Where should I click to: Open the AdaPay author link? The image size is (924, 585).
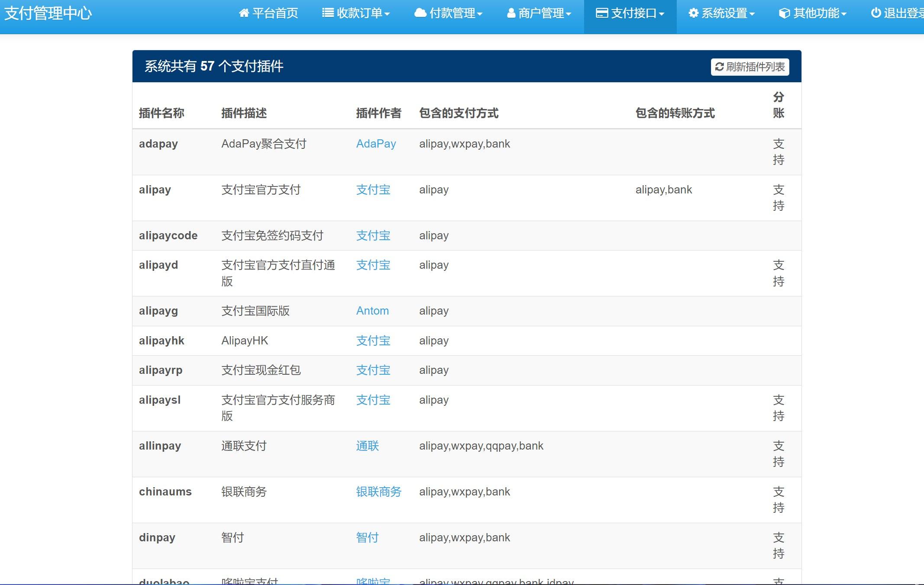[x=376, y=144]
